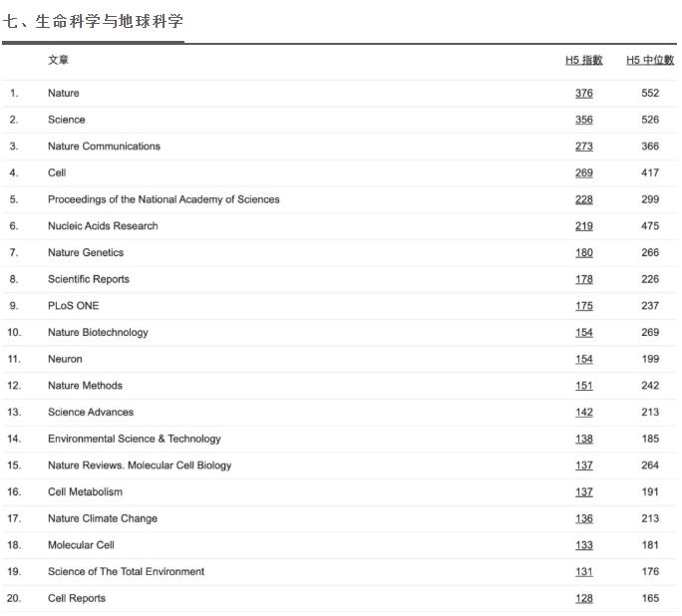
Task: Click the section heading 七、生命科学与地球科学
Action: 93,21
